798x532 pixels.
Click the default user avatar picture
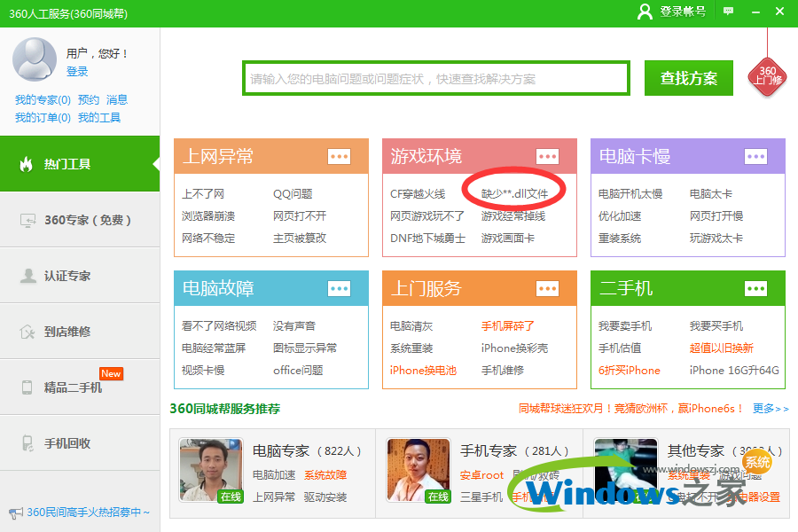35,59
